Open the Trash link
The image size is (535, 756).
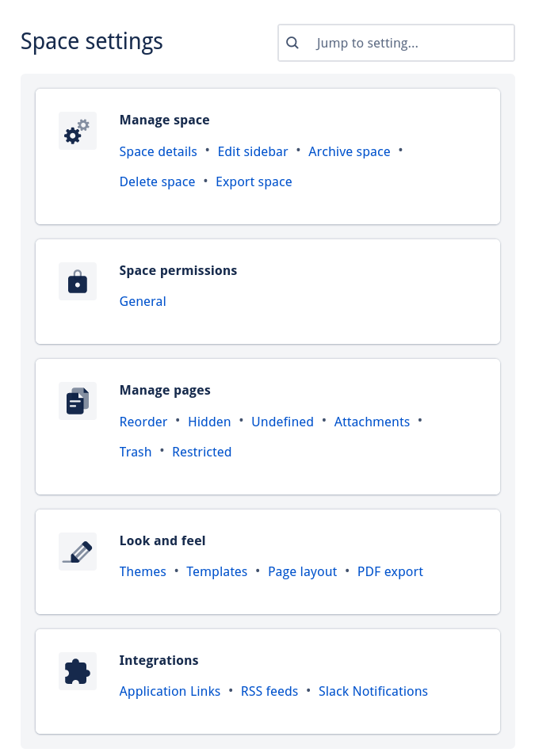[136, 452]
